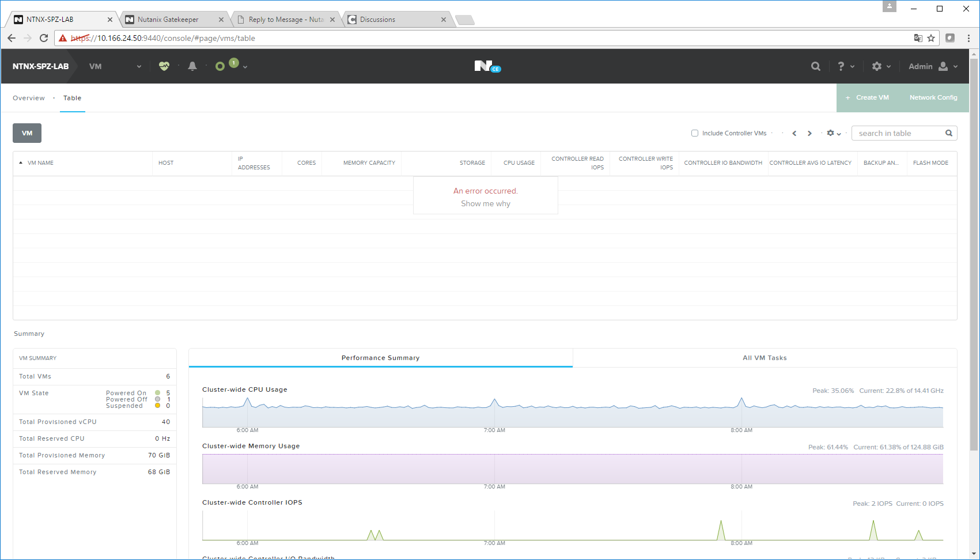Image resolution: width=980 pixels, height=560 pixels.
Task: Open search magnifier in top header
Action: tap(816, 66)
